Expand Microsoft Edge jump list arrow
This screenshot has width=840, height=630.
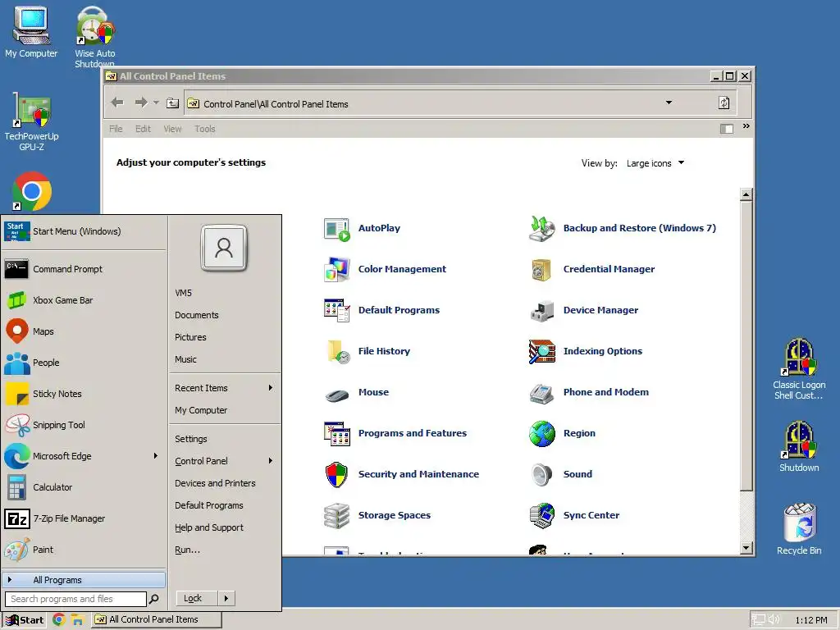[x=155, y=456]
